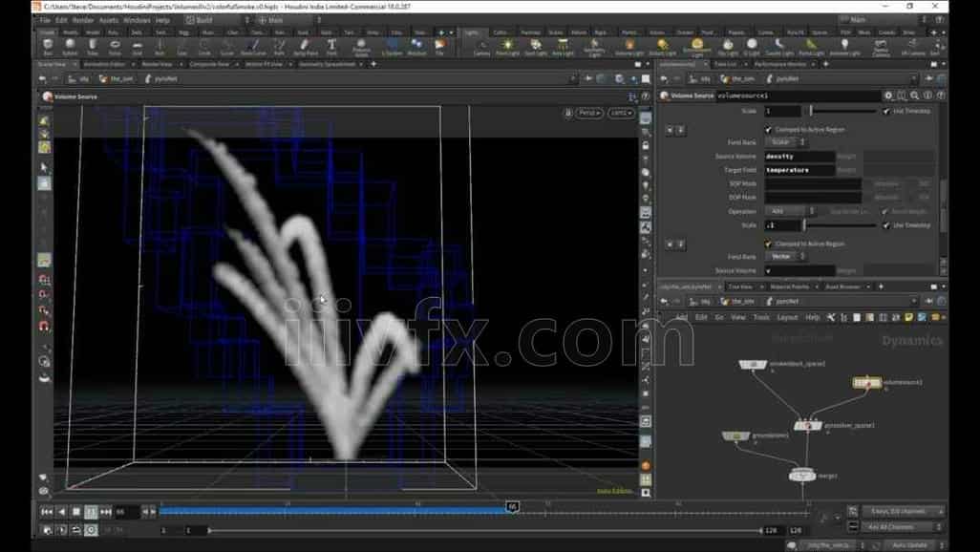Select the Sphere shelf tool
980x552 pixels.
(70, 46)
